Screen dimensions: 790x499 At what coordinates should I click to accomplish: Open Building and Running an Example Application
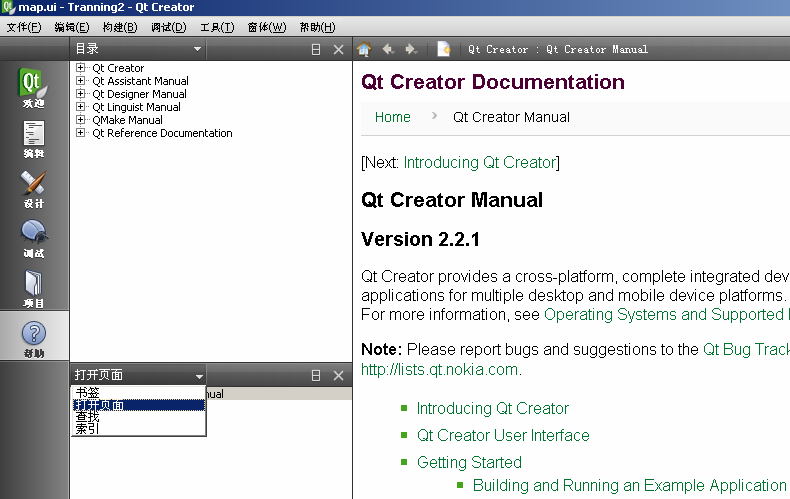pos(630,485)
